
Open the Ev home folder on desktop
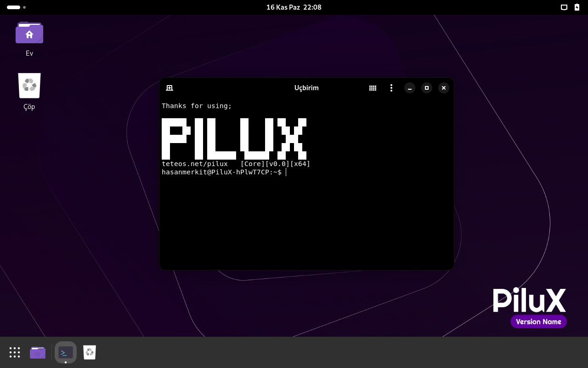[x=29, y=39]
